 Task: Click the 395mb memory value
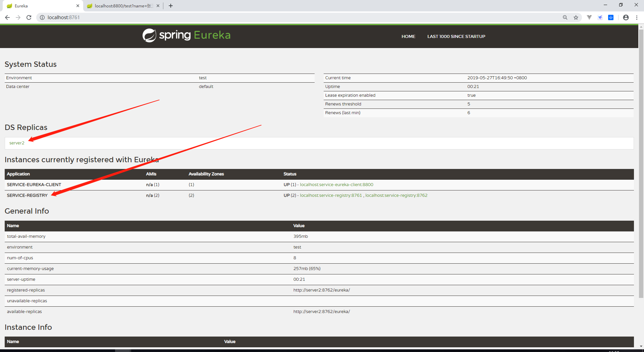301,236
